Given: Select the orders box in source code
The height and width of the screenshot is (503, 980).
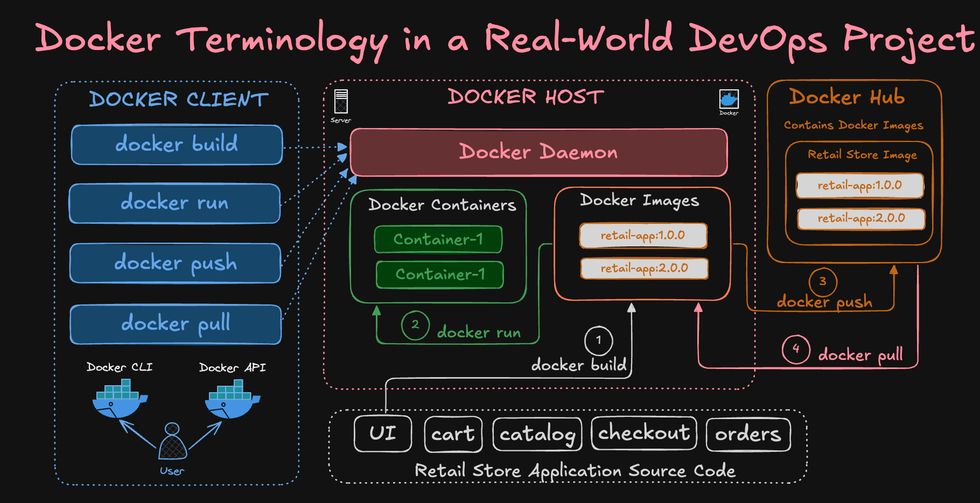Looking at the screenshot, I should (748, 434).
